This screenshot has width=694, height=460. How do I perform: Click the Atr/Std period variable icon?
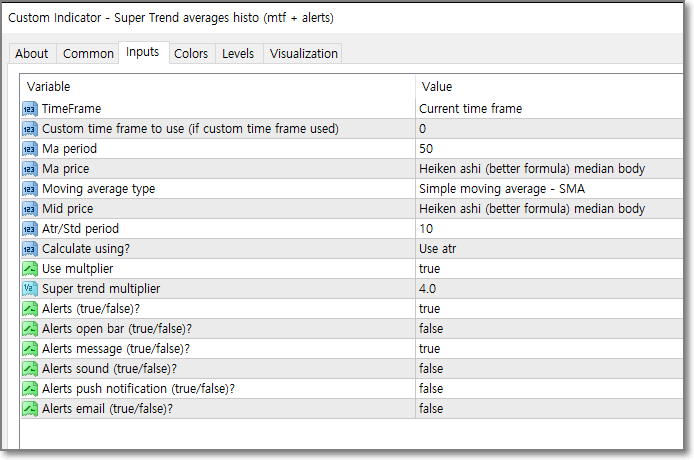pos(29,228)
